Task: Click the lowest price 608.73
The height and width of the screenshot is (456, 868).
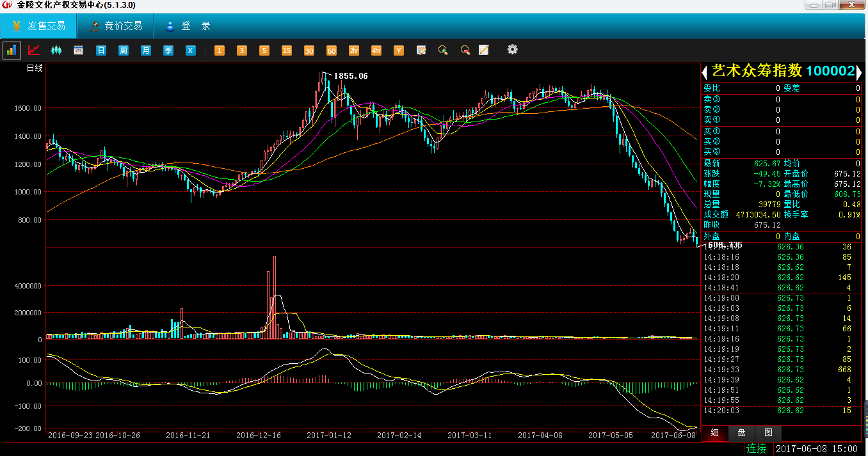Action: coord(848,194)
